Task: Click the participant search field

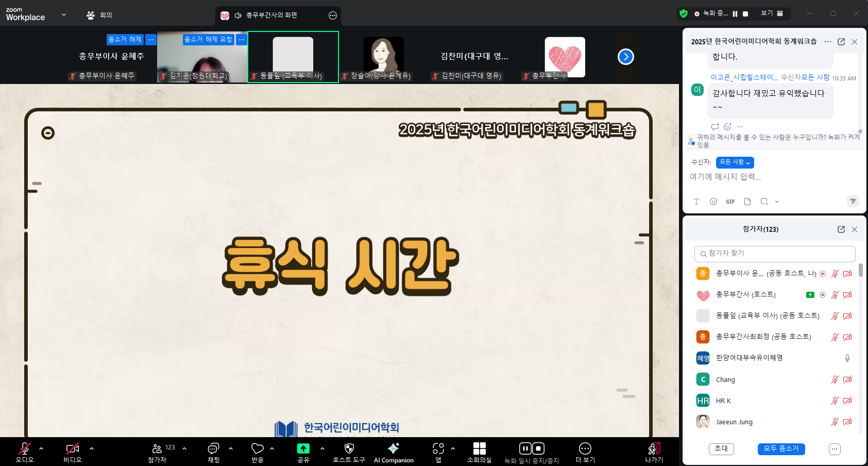Action: 775,254
